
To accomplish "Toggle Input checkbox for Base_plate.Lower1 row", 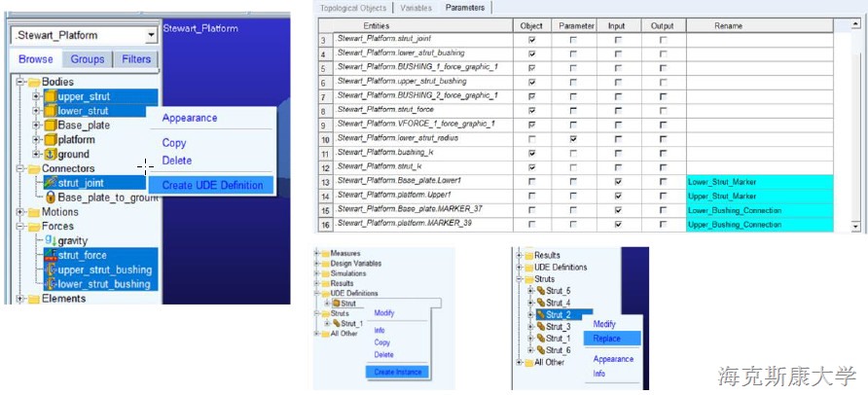I will pyautogui.click(x=618, y=182).
